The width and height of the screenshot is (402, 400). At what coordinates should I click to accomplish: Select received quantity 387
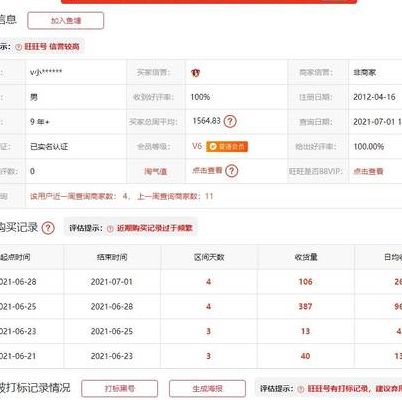(x=305, y=306)
